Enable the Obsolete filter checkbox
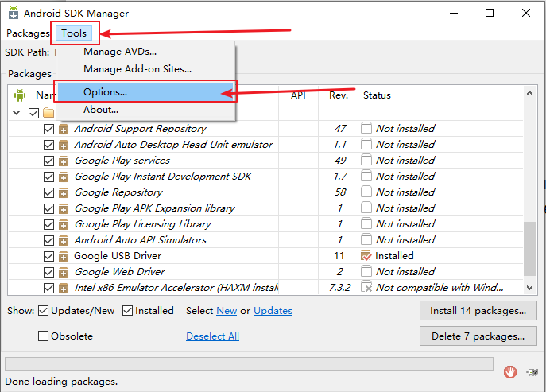 pos(43,336)
